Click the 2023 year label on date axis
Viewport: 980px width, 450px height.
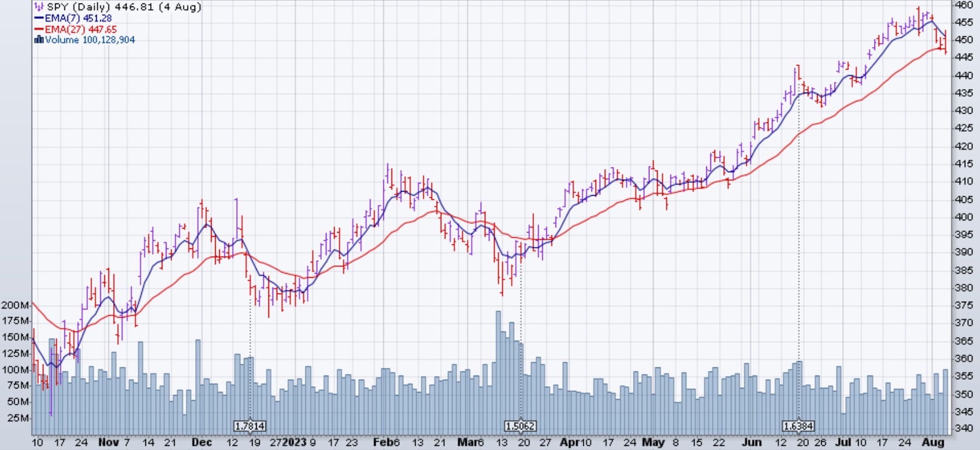pyautogui.click(x=294, y=442)
